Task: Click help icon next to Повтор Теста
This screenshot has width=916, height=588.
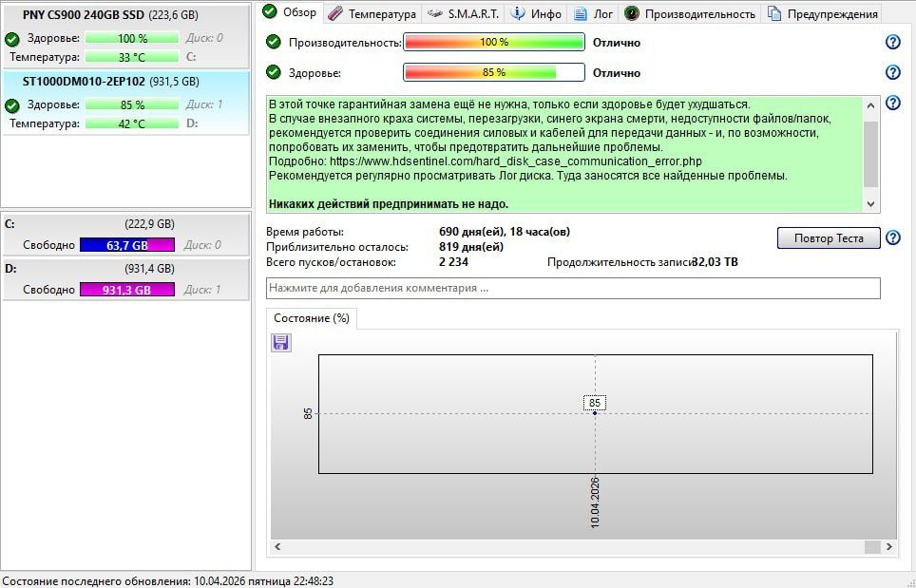Action: pyautogui.click(x=892, y=238)
